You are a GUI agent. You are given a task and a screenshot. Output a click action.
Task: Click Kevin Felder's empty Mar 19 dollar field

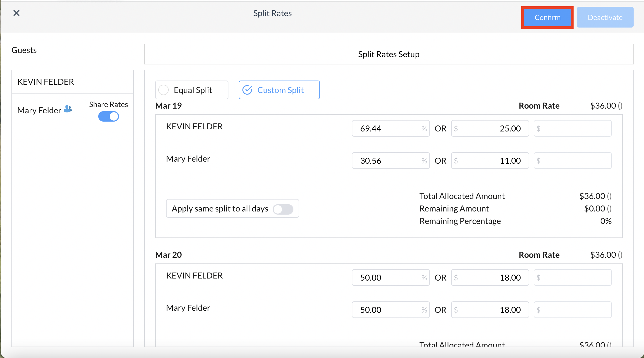[573, 128]
